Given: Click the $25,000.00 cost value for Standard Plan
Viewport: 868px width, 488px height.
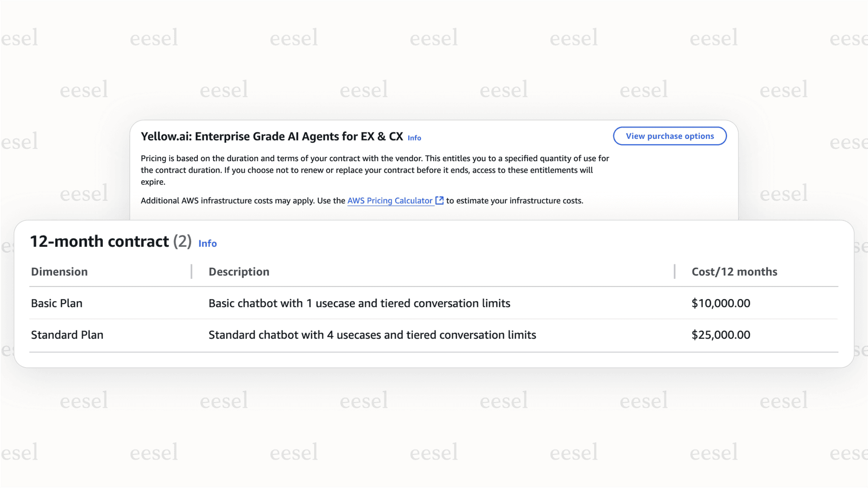Looking at the screenshot, I should tap(721, 335).
